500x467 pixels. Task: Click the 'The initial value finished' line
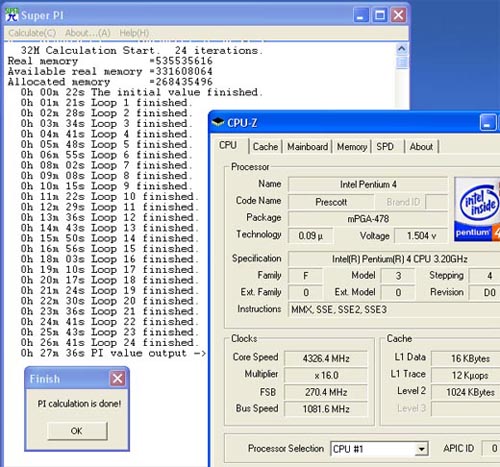point(141,92)
